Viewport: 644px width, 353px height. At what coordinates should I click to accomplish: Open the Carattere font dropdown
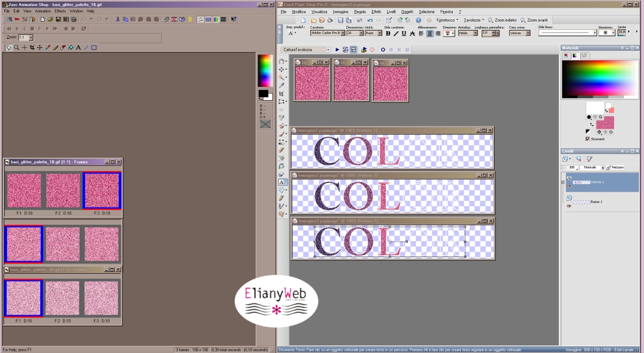point(343,34)
